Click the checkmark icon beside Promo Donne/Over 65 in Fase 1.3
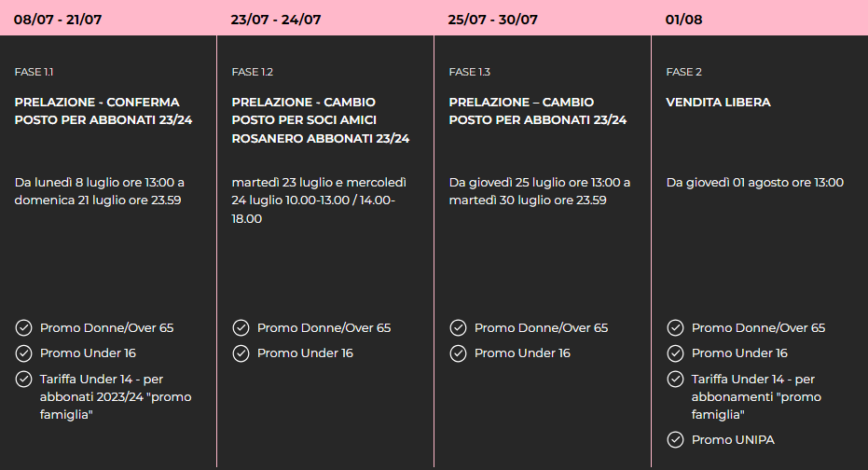Viewport: 868px width, 470px height. coord(458,327)
